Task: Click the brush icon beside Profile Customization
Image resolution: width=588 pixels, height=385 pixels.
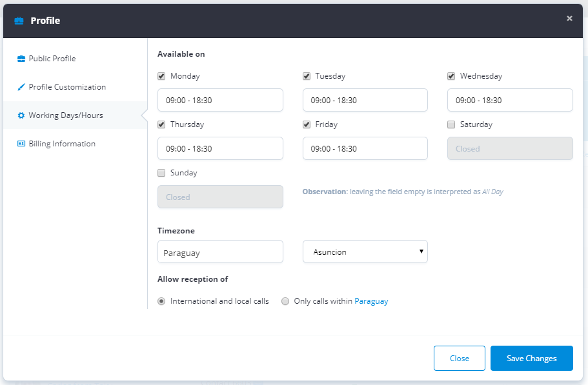Action: [21, 87]
